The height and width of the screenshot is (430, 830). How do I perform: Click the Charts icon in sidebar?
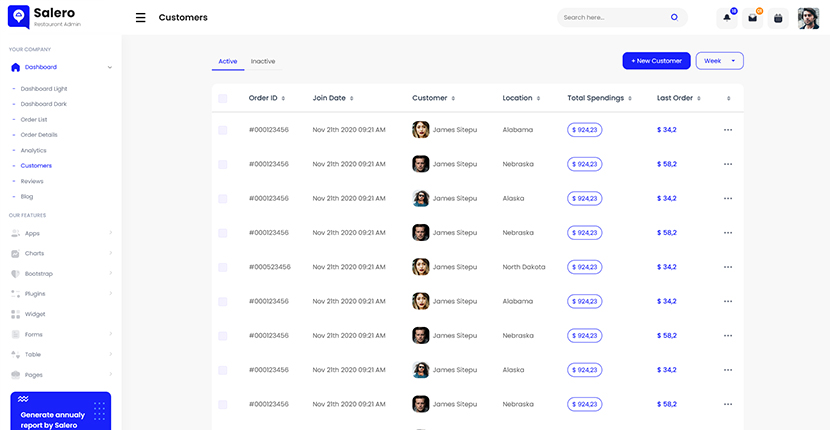coord(15,254)
